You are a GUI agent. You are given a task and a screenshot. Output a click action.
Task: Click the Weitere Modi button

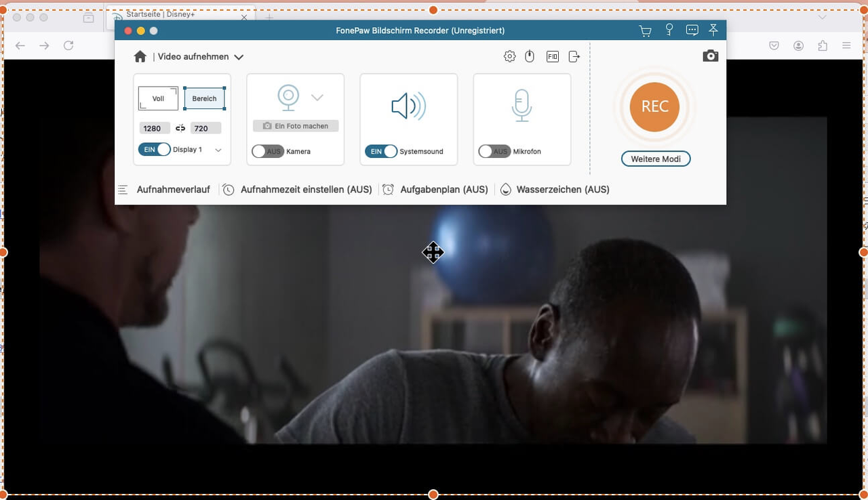point(656,159)
